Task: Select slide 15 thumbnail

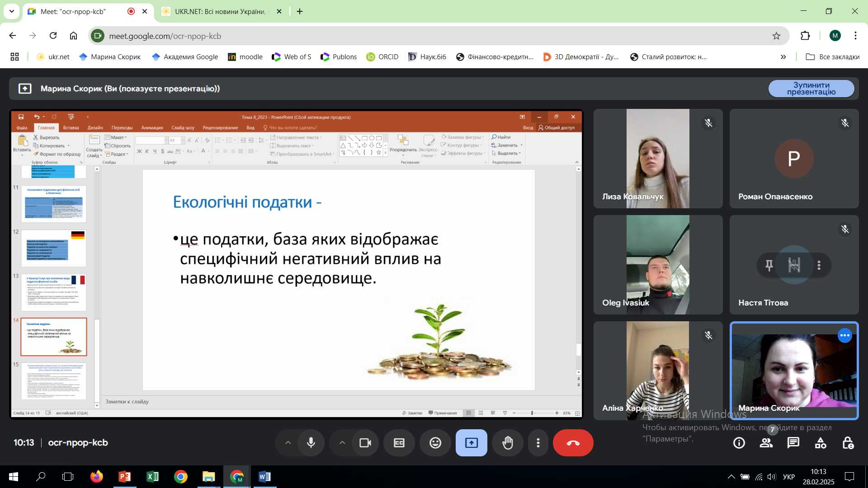Action: pos(53,381)
